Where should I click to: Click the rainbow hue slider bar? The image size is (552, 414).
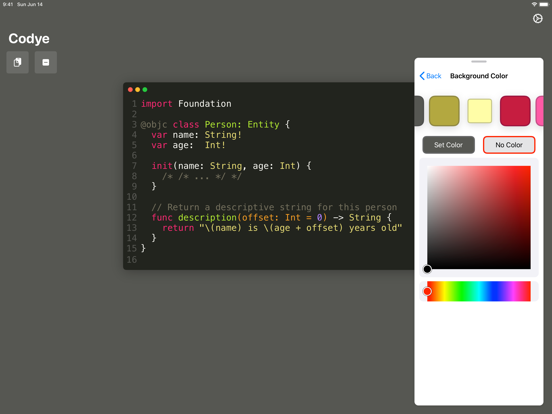click(479, 291)
